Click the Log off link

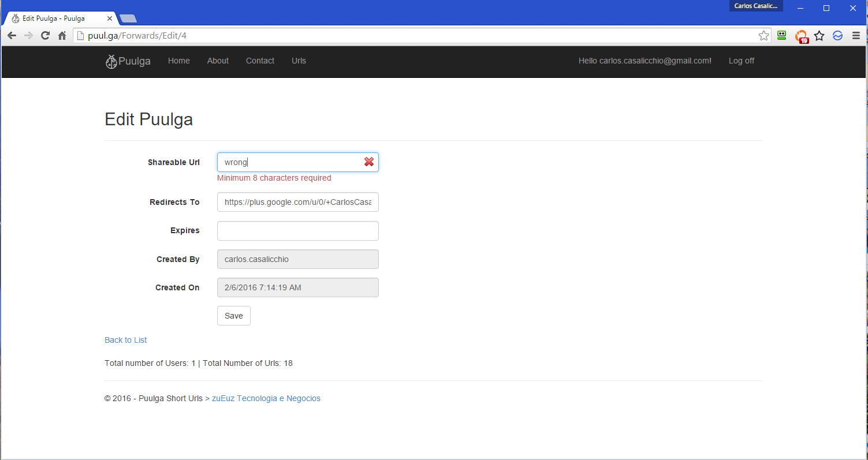(x=741, y=61)
